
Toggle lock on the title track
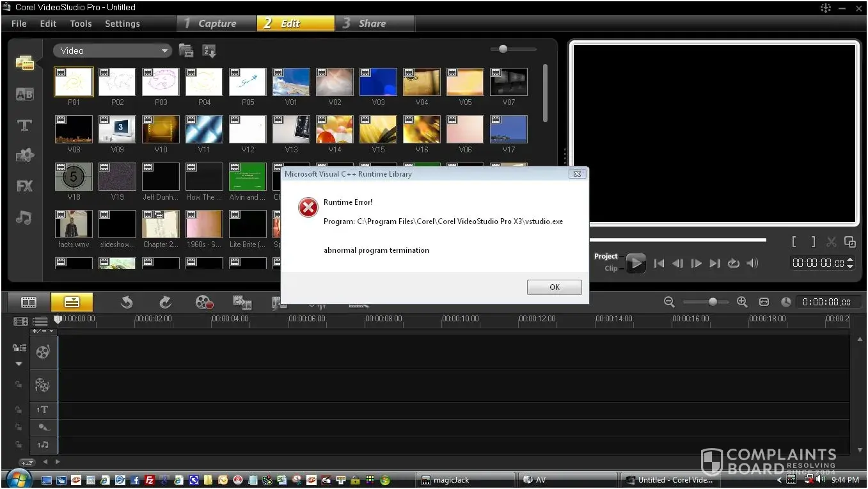pos(19,410)
